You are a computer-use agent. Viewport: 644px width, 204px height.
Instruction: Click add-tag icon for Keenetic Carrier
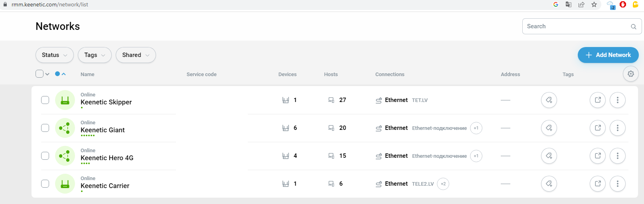[x=549, y=184]
